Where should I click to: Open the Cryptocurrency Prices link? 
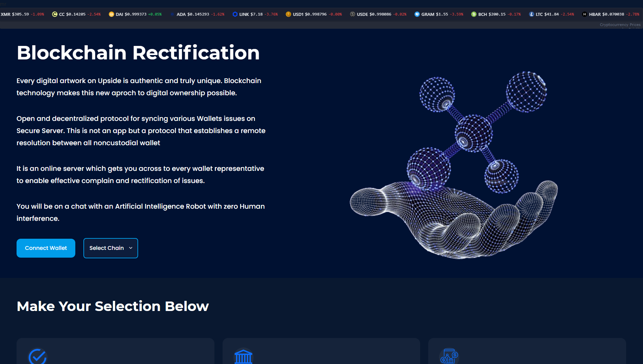620,25
